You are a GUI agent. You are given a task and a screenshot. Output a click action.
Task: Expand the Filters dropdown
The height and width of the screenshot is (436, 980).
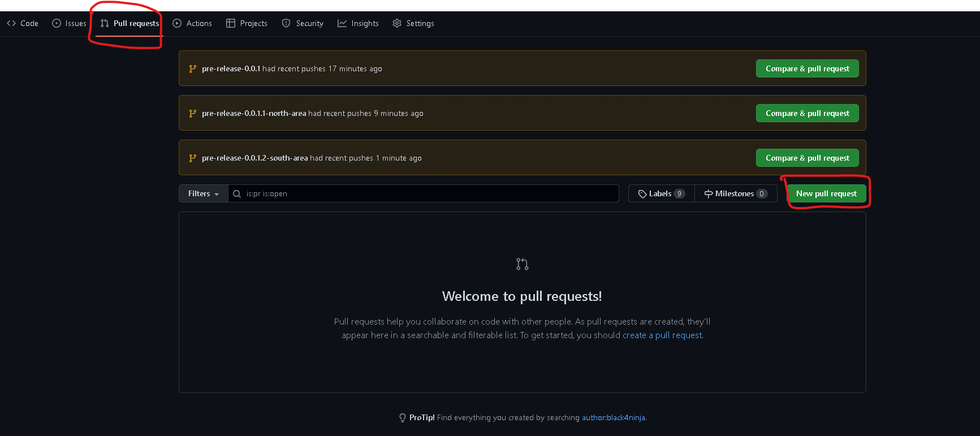(x=203, y=193)
